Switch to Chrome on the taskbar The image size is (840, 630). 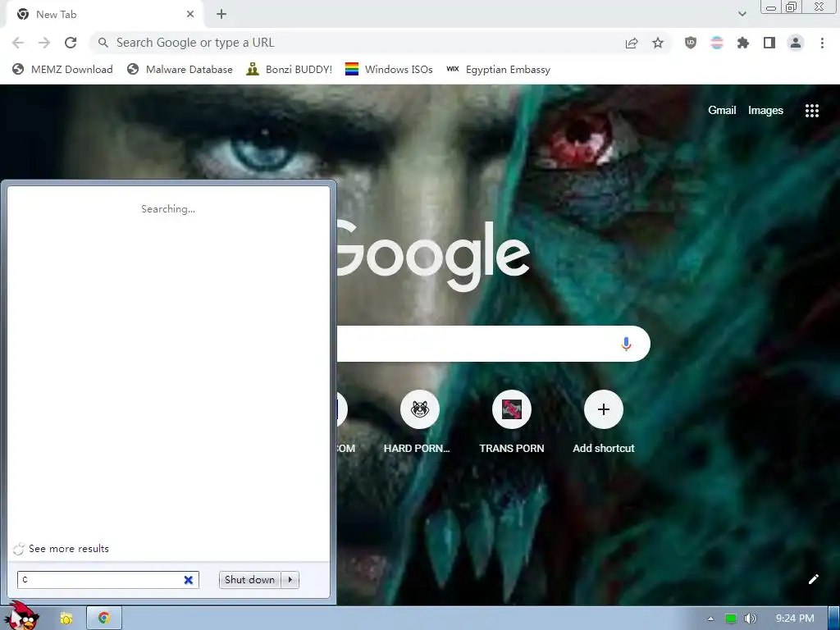104,619
